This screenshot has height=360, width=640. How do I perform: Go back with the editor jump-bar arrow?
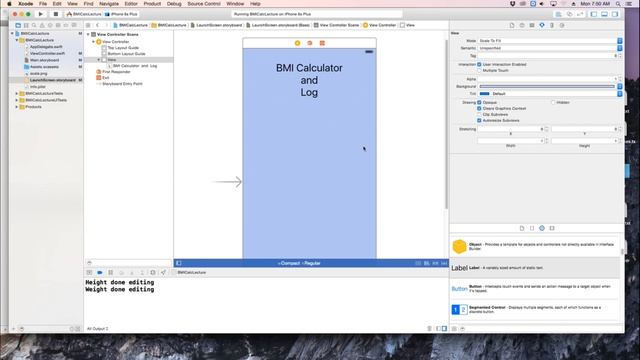98,25
